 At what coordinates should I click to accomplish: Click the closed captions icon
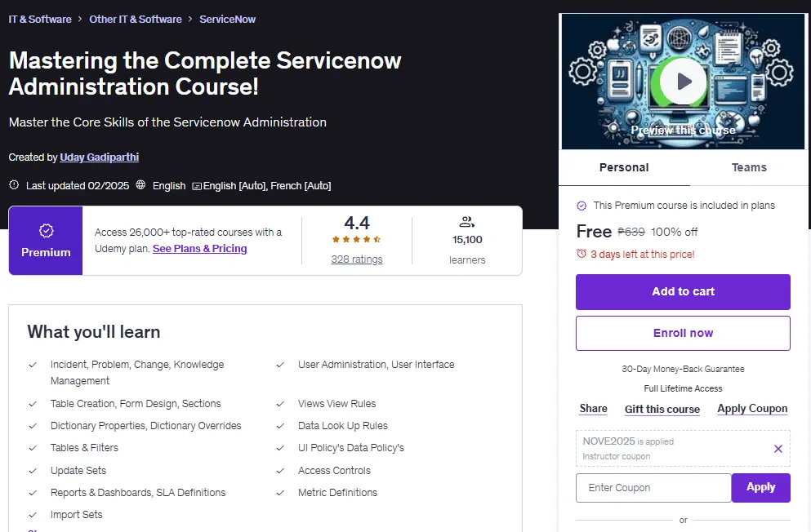click(197, 186)
